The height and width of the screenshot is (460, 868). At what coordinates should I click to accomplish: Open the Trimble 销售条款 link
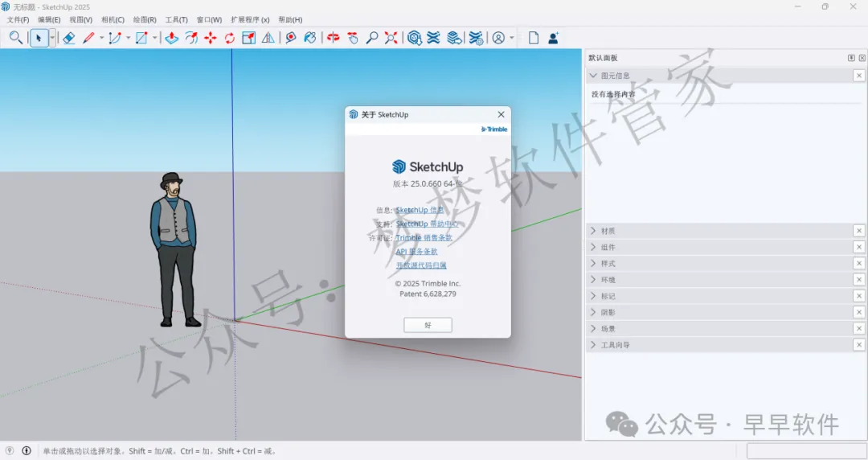pyautogui.click(x=424, y=238)
